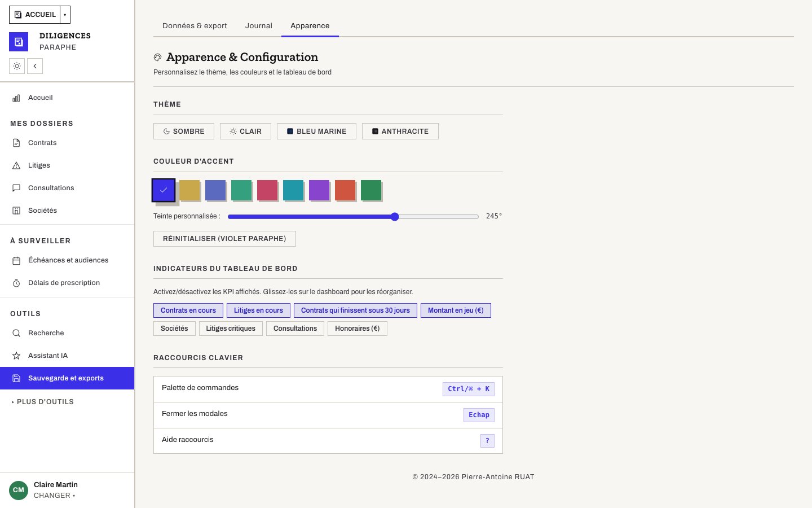
Task: Toggle the Montant en jeu (€) KPI
Action: (x=456, y=310)
